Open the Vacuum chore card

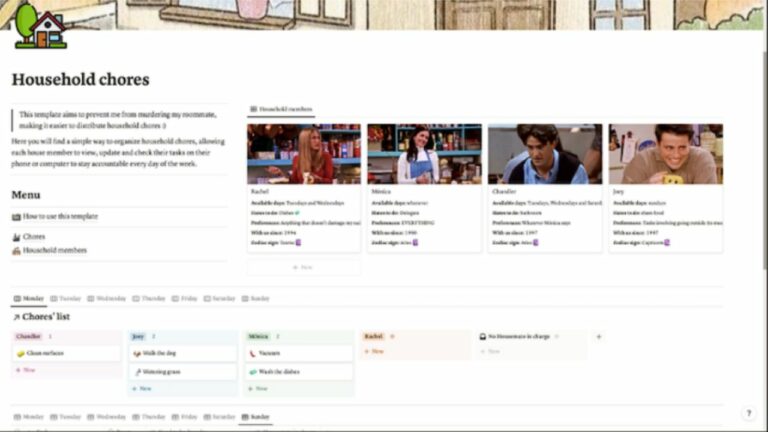[x=299, y=354]
